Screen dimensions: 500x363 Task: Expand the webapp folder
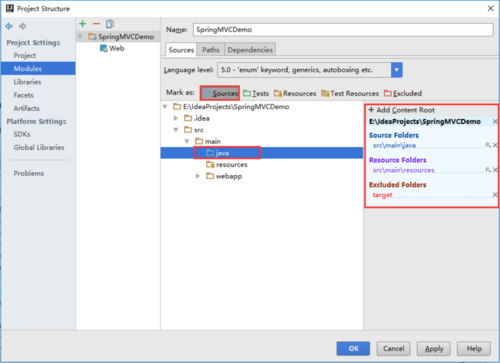point(198,176)
